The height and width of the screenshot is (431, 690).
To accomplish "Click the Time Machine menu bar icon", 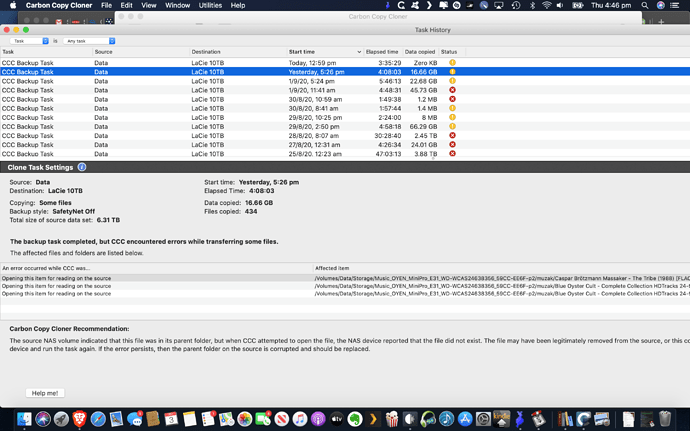I will click(x=516, y=5).
